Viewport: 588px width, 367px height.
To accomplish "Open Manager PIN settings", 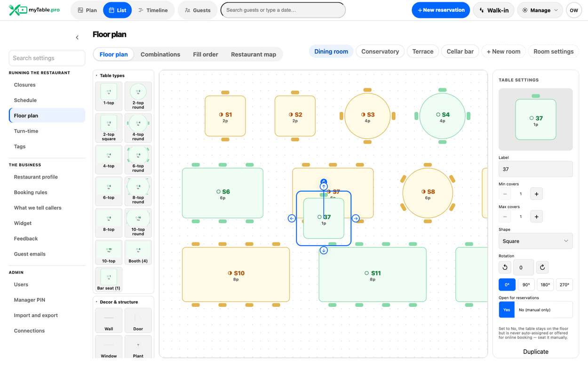I will (30, 300).
